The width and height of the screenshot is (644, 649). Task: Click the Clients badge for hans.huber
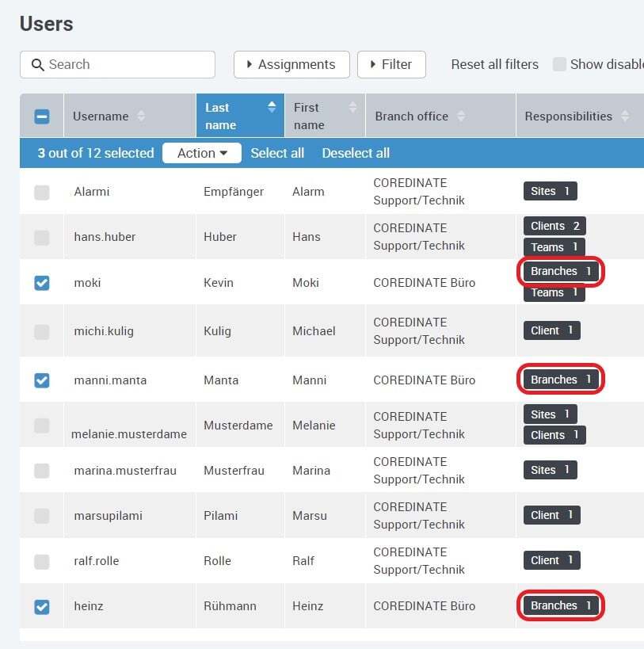coord(554,226)
